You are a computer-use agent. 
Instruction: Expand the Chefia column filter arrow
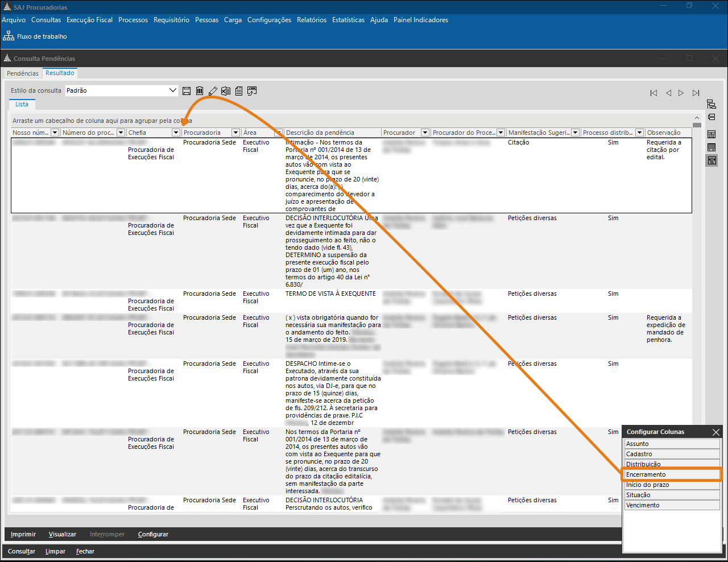(x=176, y=133)
